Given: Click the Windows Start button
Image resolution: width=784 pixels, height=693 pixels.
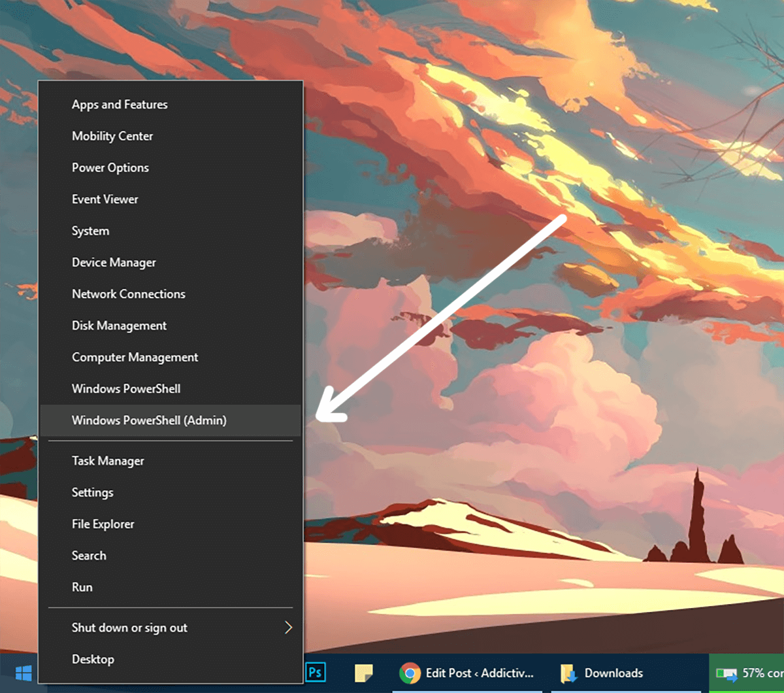Looking at the screenshot, I should tap(24, 673).
